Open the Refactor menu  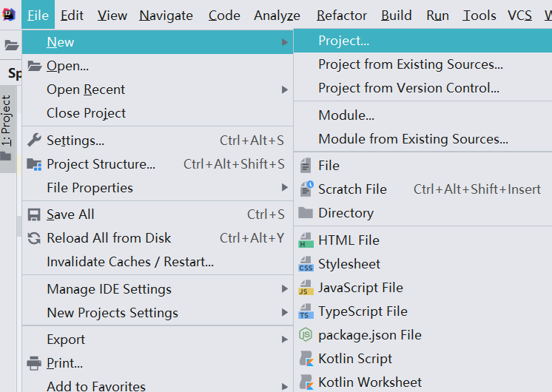[x=341, y=16]
